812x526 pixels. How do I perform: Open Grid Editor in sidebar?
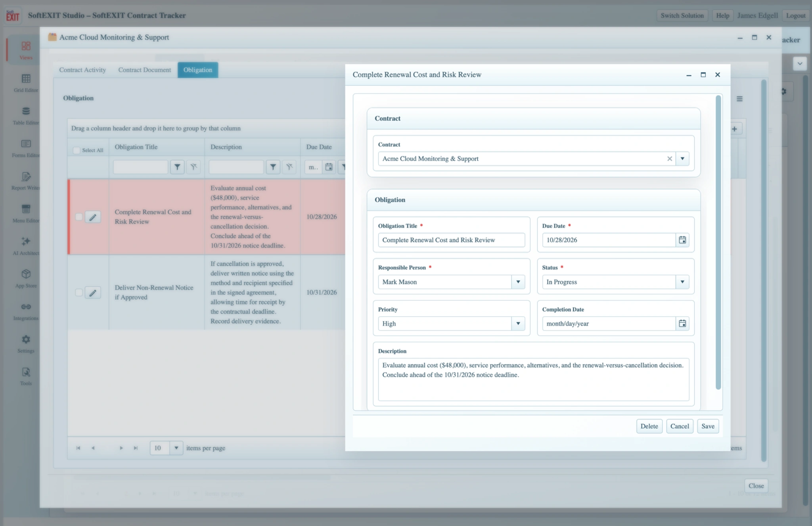tap(26, 82)
